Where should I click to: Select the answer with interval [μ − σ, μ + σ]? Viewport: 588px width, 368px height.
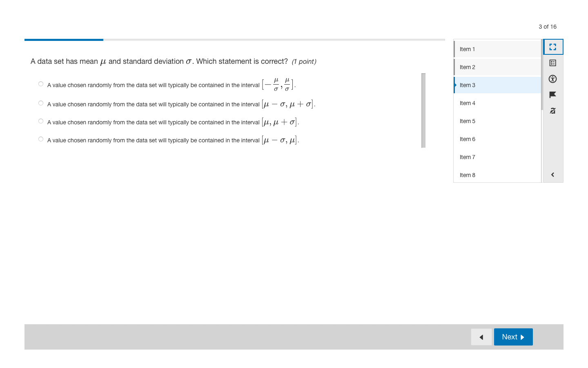click(x=41, y=103)
